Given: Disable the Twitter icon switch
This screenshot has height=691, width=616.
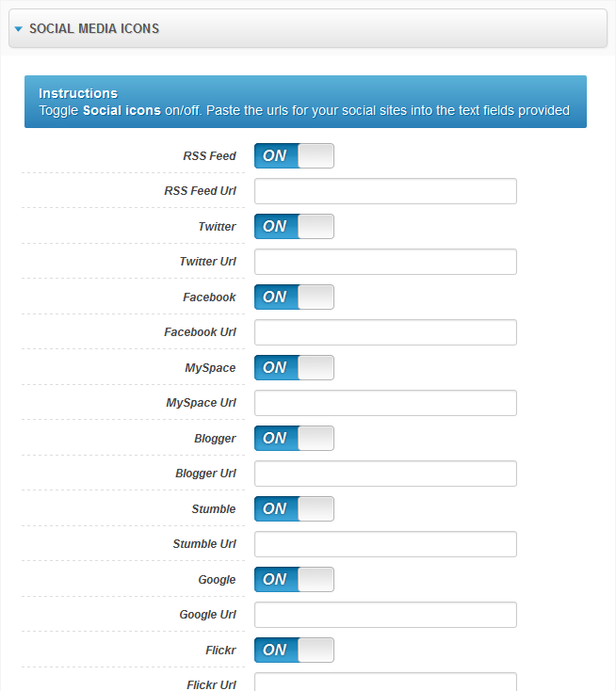Looking at the screenshot, I should pos(294,227).
